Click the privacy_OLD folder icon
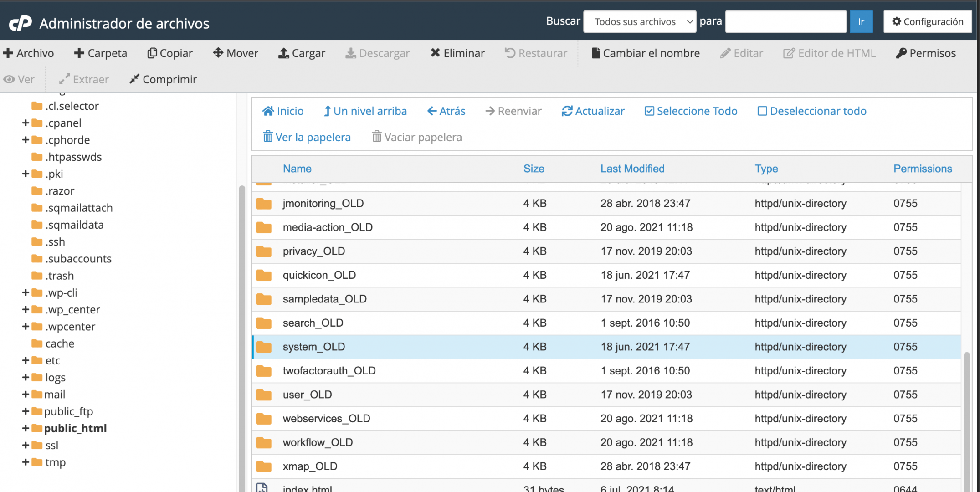980x492 pixels. 264,251
